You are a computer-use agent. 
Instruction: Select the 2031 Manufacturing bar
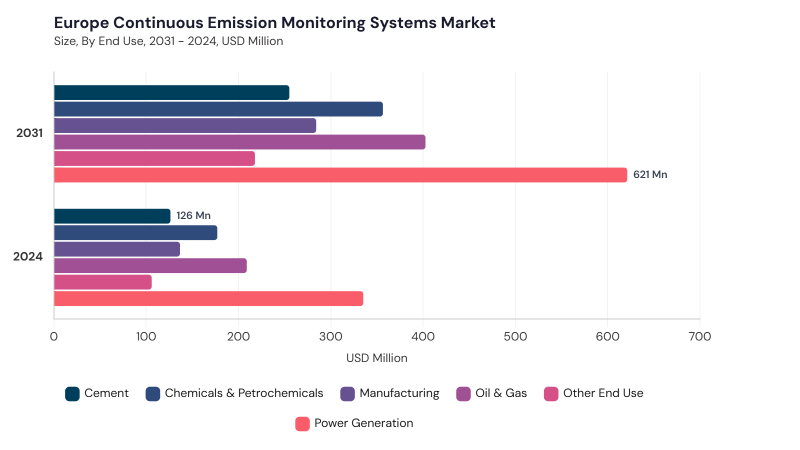tap(185, 126)
